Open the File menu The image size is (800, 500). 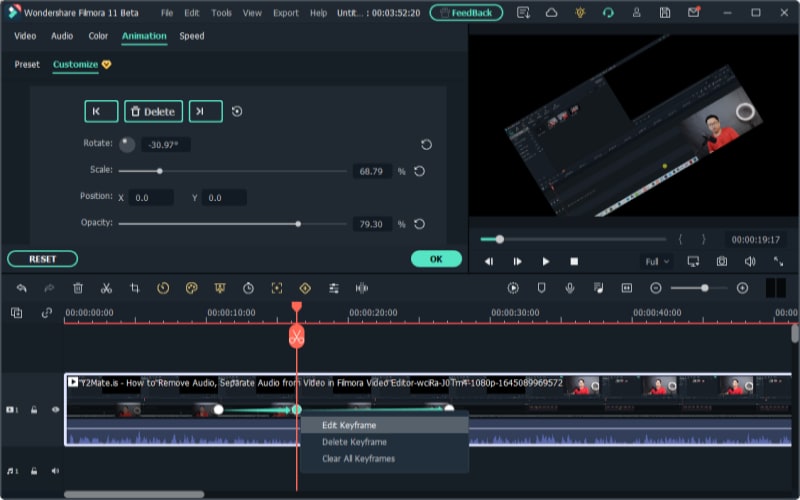click(167, 13)
